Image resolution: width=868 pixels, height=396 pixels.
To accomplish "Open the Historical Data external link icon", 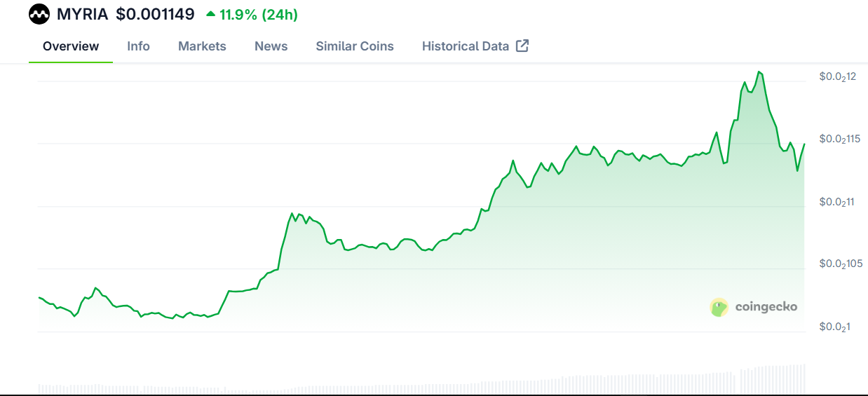I will click(x=522, y=46).
